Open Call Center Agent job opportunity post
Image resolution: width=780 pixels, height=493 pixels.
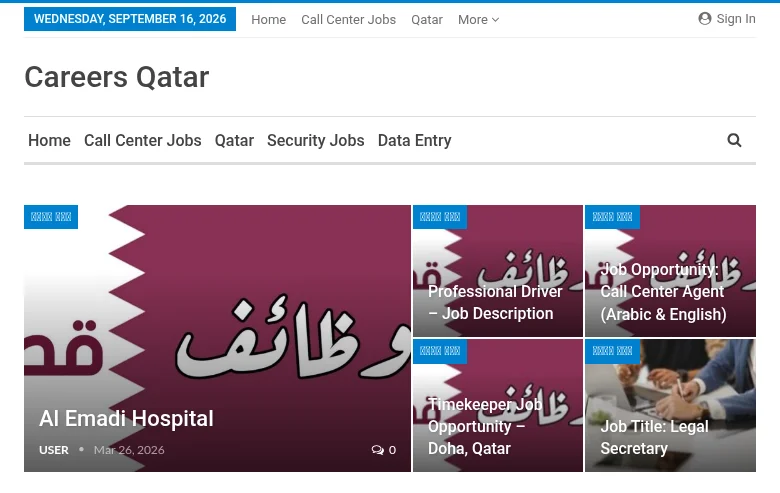coord(663,292)
